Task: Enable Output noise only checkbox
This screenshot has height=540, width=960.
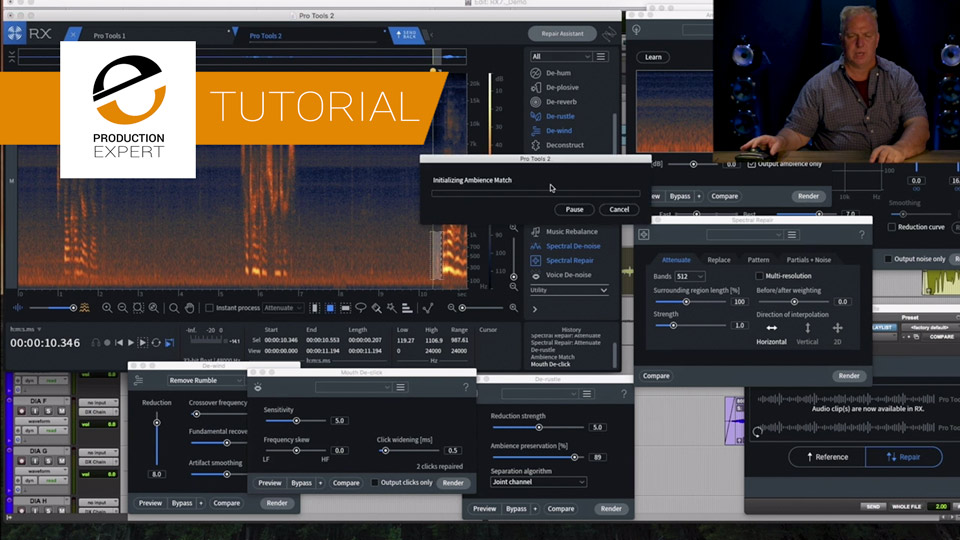Action: pos(888,259)
